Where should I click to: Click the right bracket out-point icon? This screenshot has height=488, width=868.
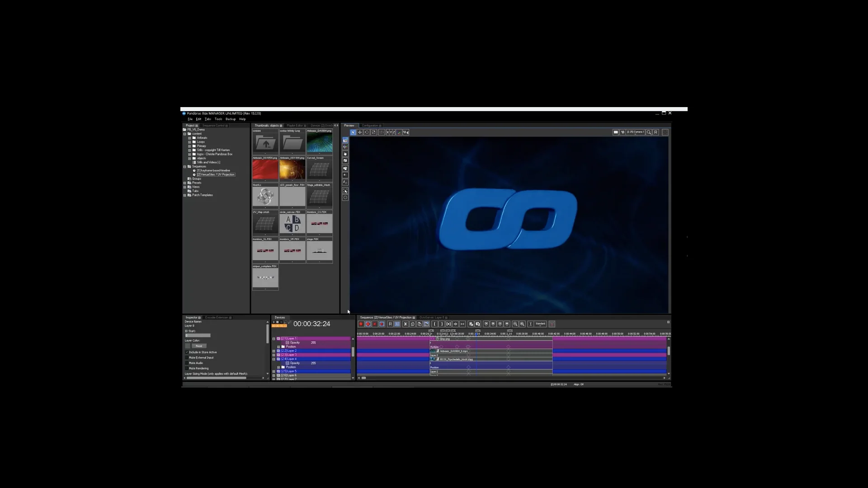(x=441, y=324)
